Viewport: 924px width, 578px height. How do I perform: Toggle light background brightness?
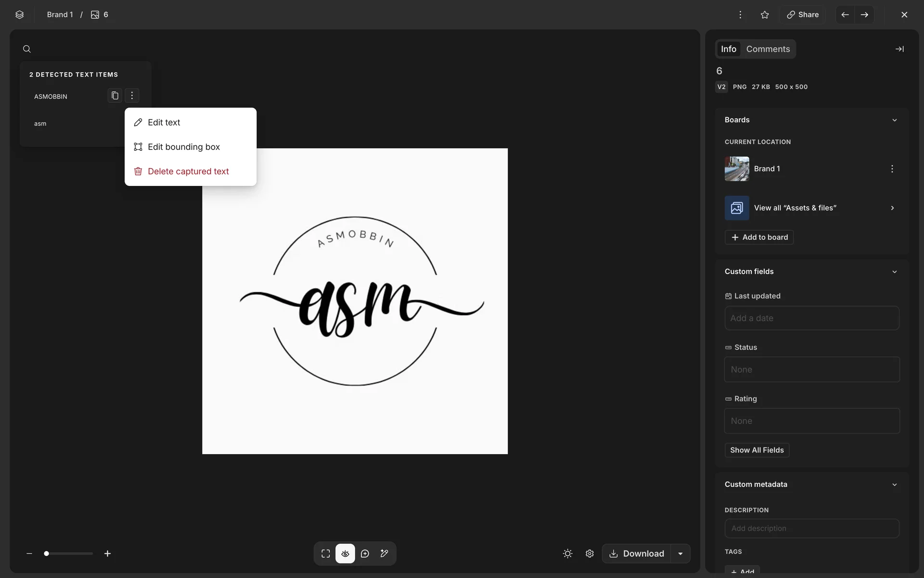(567, 553)
